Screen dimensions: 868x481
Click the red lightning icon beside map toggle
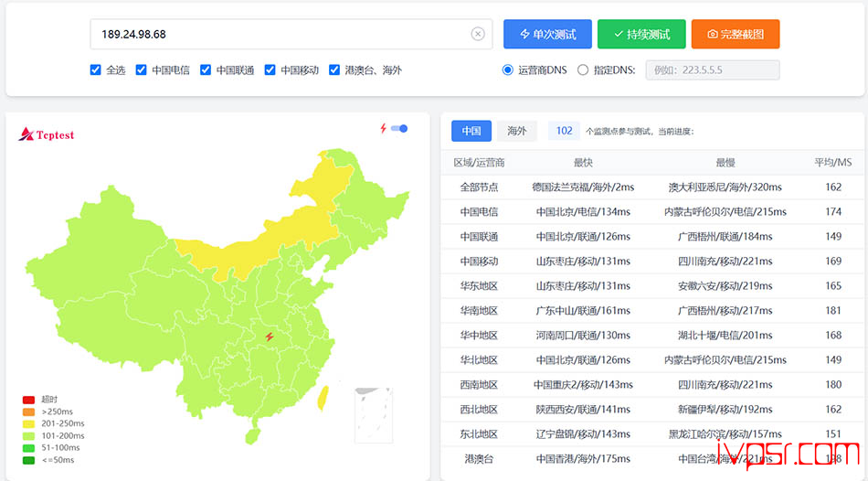(383, 129)
